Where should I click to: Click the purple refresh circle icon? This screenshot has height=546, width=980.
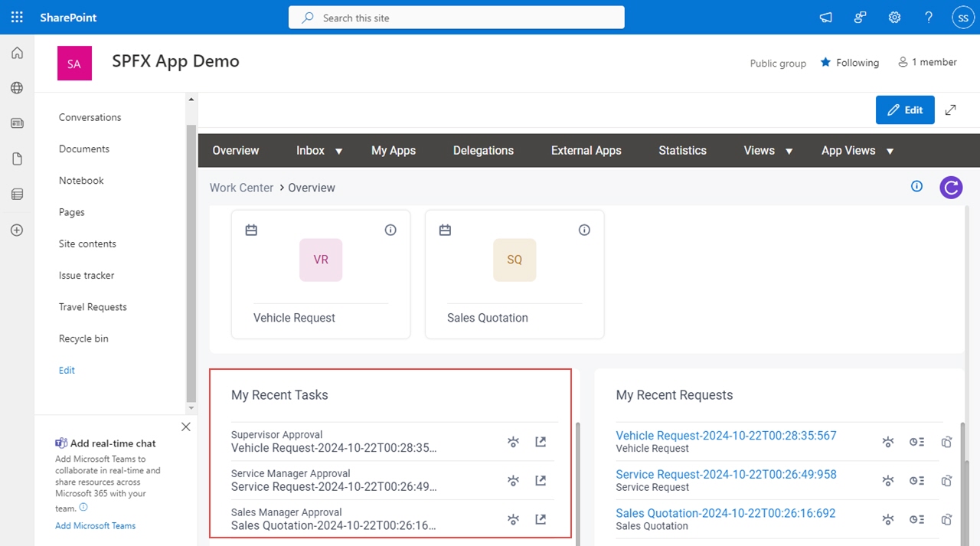(x=951, y=187)
